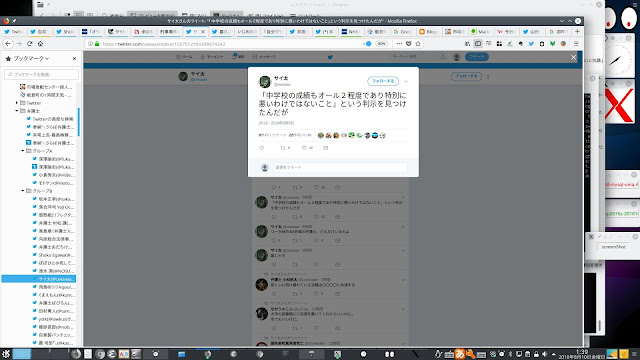The height and width of the screenshot is (360, 640).
Task: Open the bookmarks sidebar header dropdown
Action: click(x=31, y=59)
